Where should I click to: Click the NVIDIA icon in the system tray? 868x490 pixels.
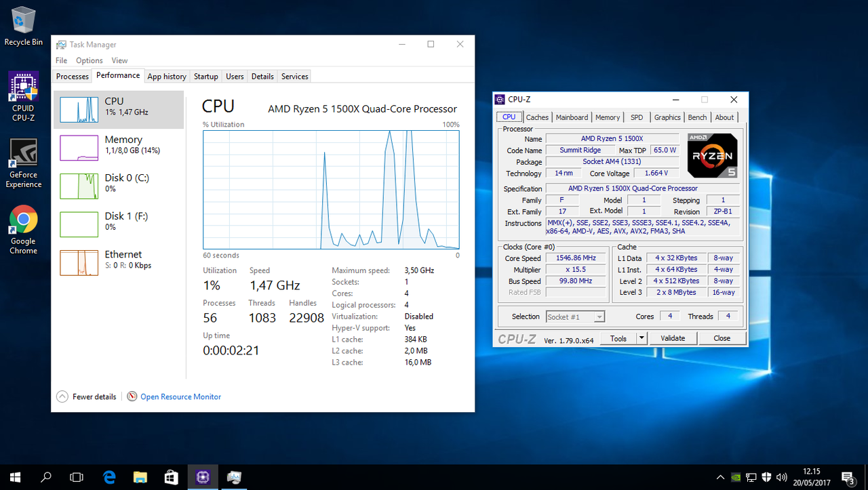[736, 477]
